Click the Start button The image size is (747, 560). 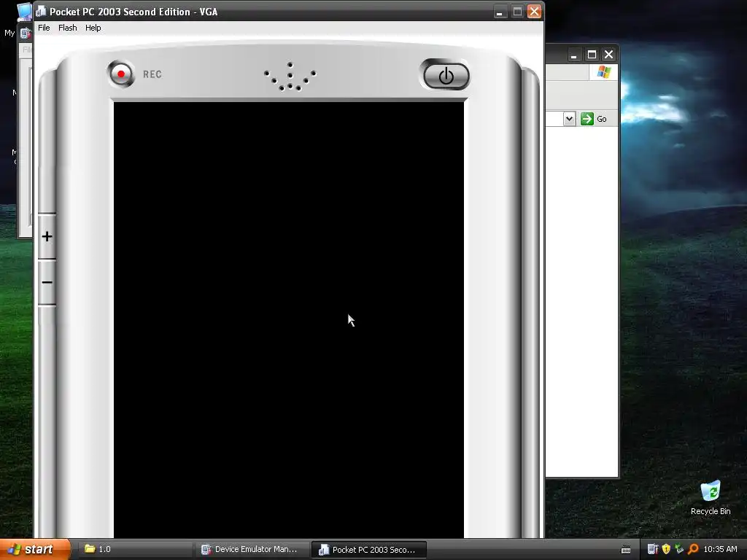pyautogui.click(x=35, y=549)
